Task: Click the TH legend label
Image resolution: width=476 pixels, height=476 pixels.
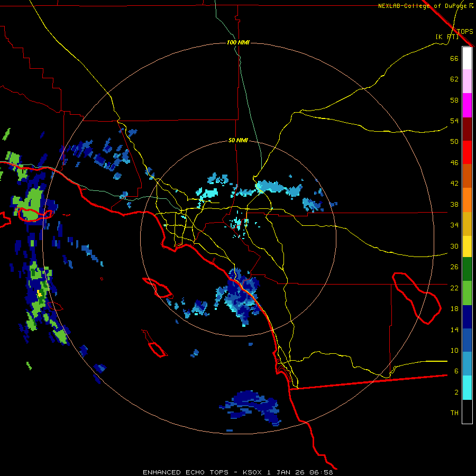Action: click(x=454, y=413)
